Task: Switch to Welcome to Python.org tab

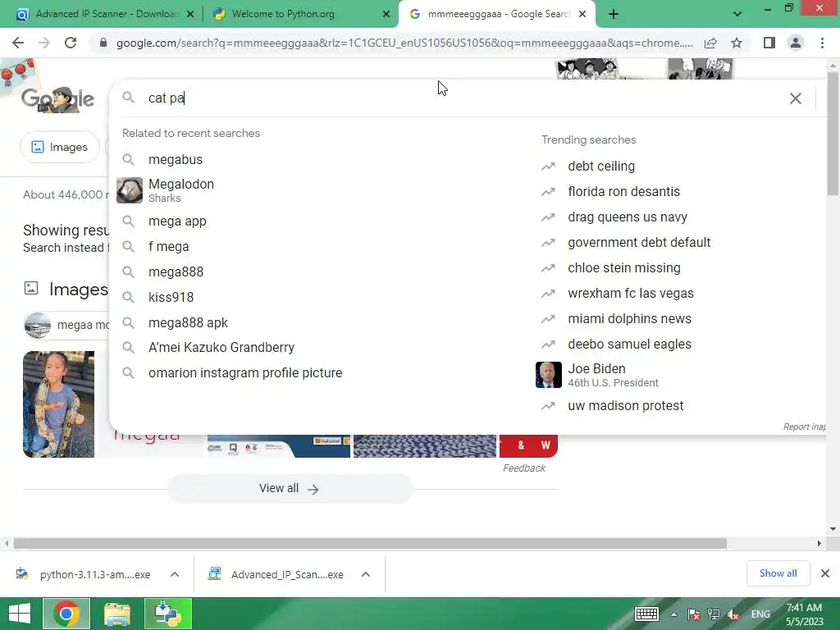Action: click(302, 14)
